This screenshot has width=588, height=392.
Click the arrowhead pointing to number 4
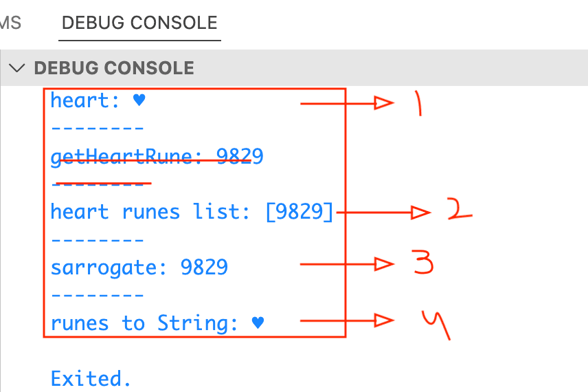click(383, 320)
